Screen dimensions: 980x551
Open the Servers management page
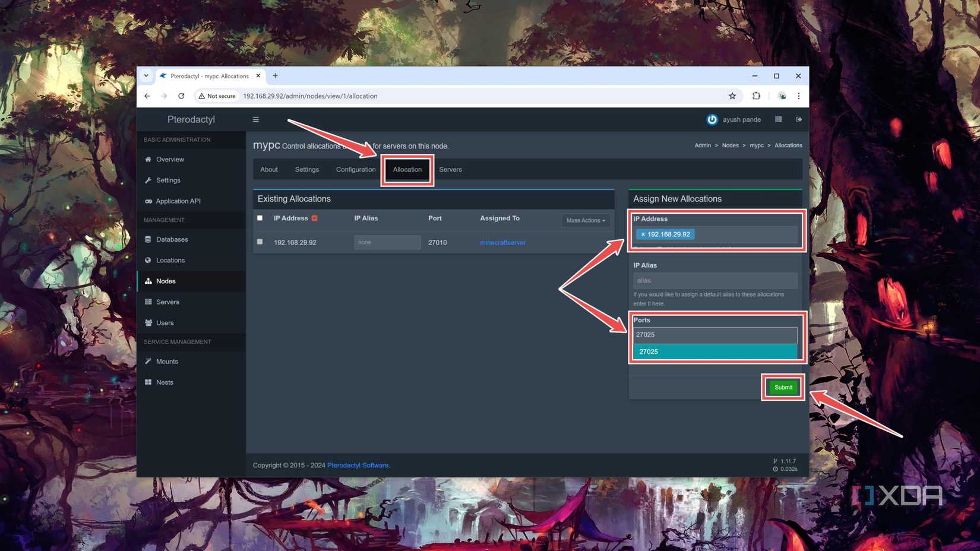coord(167,302)
